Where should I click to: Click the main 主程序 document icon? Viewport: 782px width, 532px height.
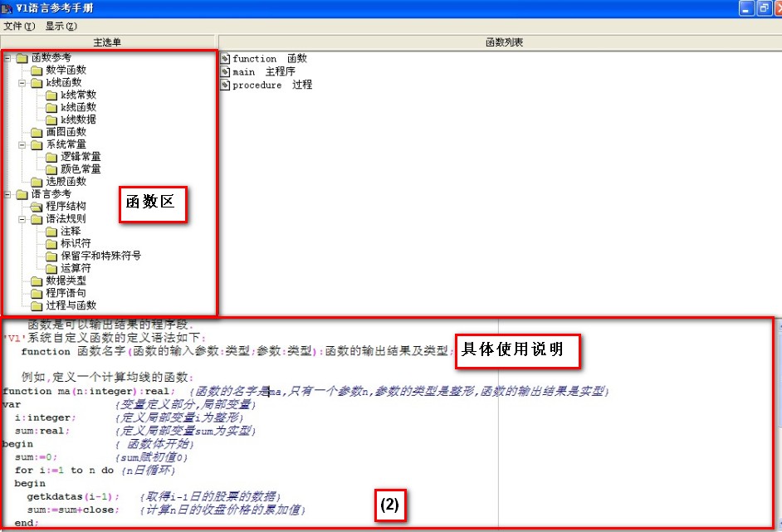(x=225, y=72)
